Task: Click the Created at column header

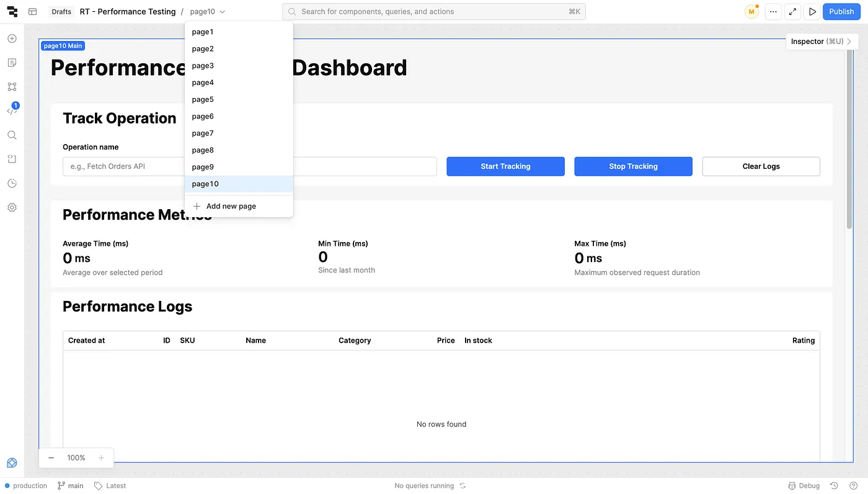Action: 87,341
